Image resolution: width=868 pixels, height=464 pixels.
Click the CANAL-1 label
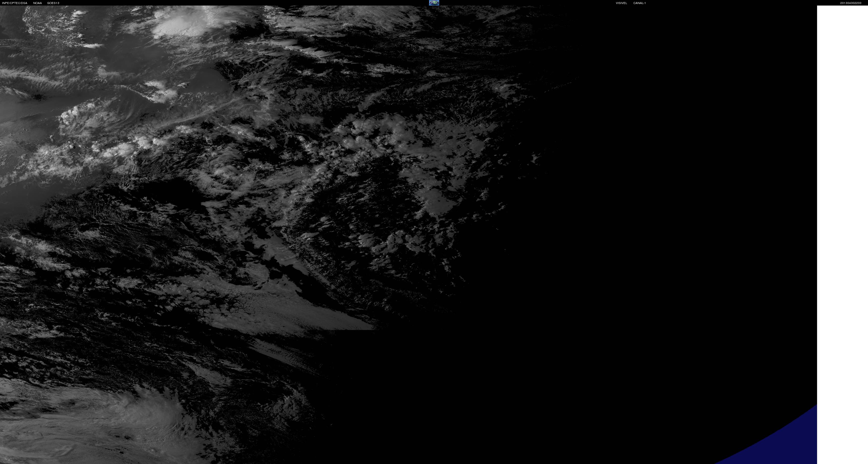point(639,3)
